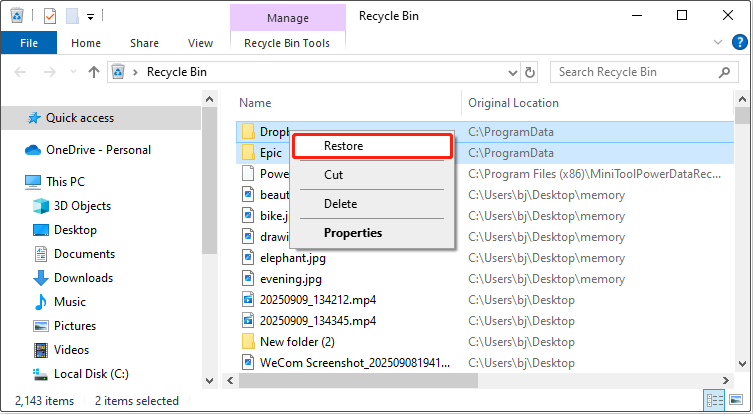Expand the ribbon with the chevron arrow
This screenshot has height=414, width=753.
click(x=717, y=43)
